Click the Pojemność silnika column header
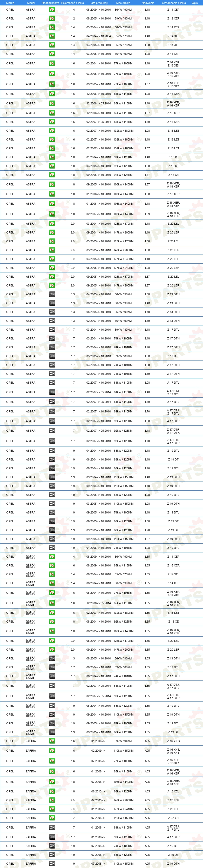This screenshot has height=868, width=203. point(72,3)
